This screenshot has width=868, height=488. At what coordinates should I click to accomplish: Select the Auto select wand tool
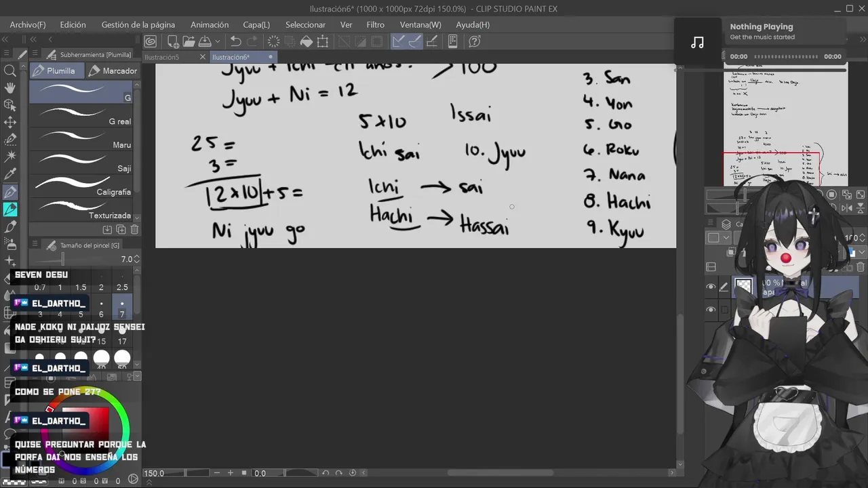pos(10,157)
